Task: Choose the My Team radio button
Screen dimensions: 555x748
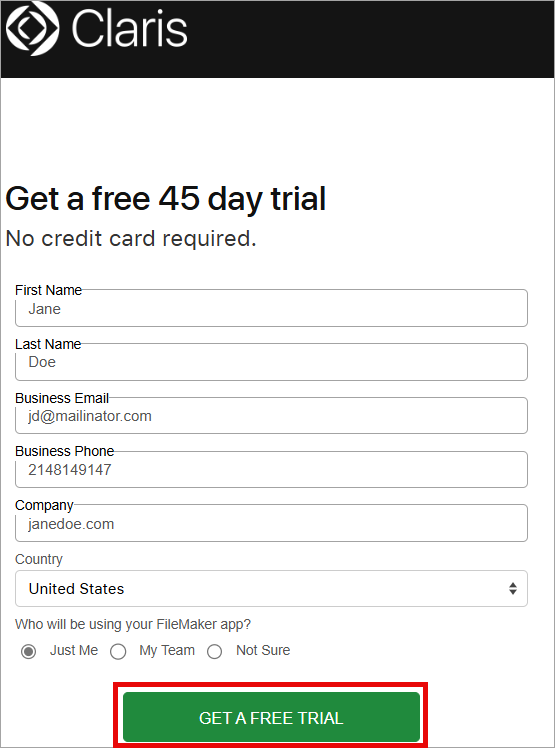Action: (118, 651)
